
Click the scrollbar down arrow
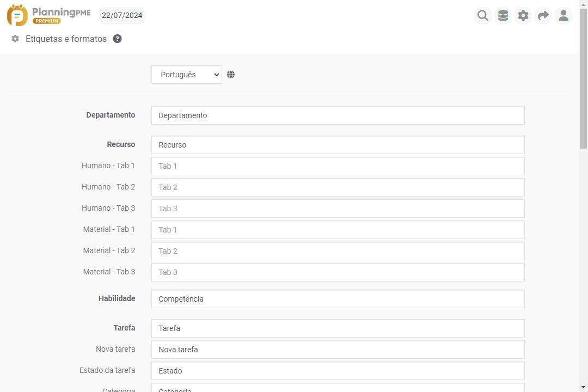coord(583,387)
